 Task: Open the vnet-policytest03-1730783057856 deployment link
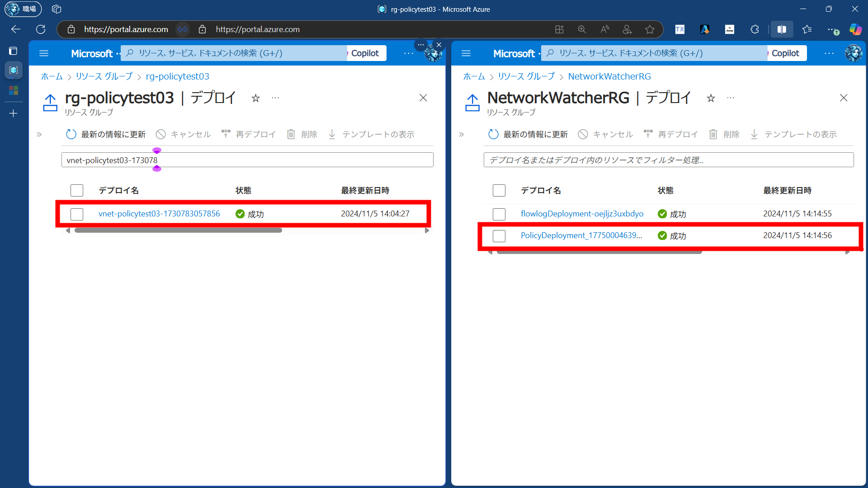159,214
